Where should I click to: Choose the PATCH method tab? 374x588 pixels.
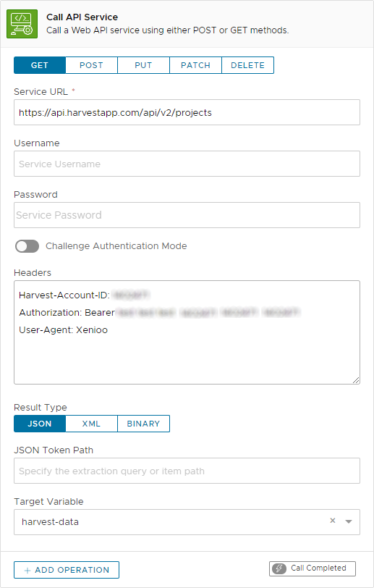195,65
